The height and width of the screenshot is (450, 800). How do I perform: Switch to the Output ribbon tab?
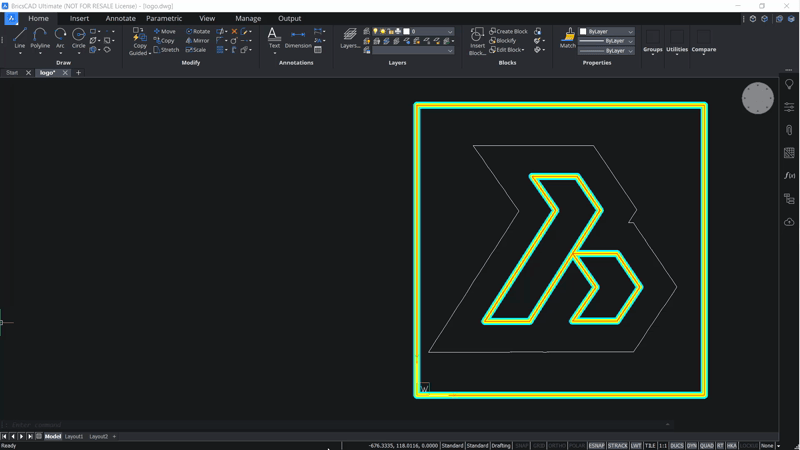point(289,18)
